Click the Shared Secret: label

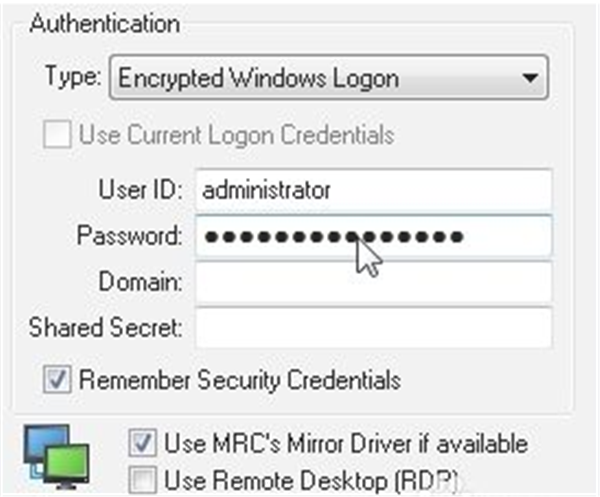(x=105, y=327)
